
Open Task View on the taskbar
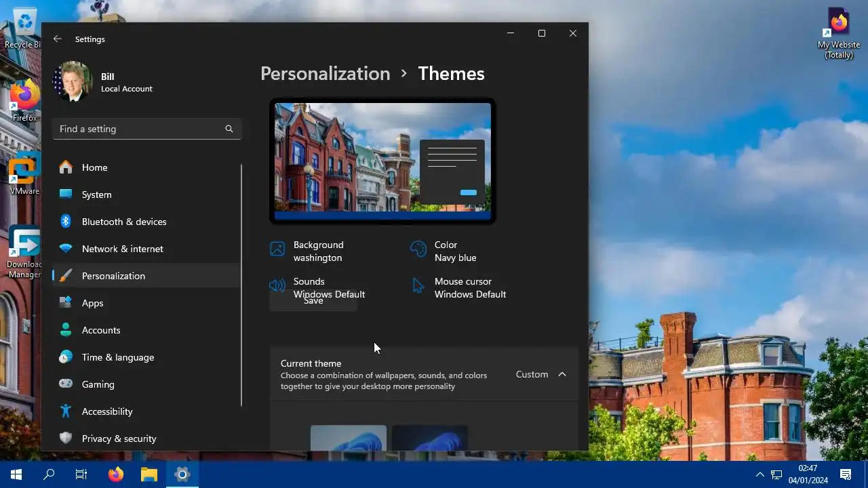coord(81,474)
